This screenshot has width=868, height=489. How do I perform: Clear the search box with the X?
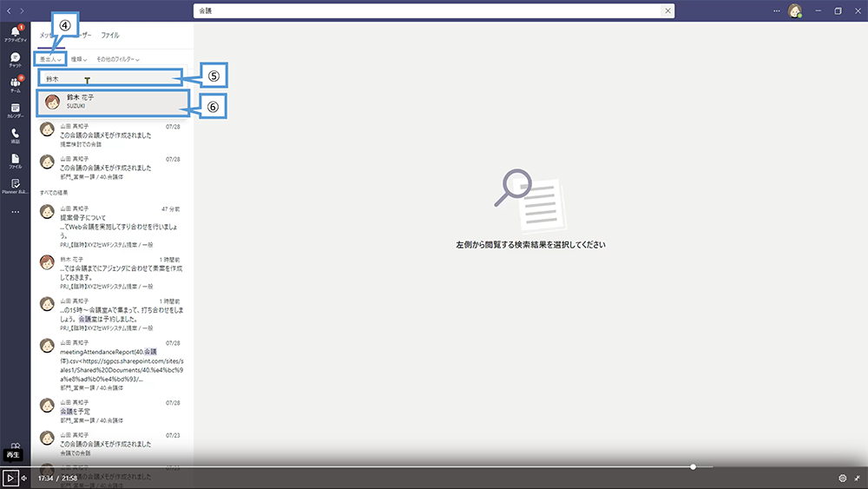point(667,10)
